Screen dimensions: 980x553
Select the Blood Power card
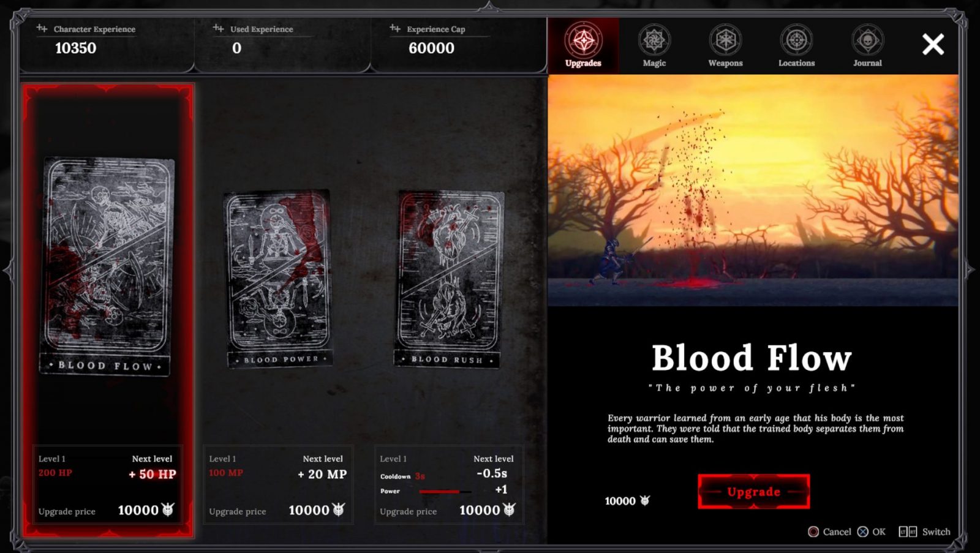(278, 279)
